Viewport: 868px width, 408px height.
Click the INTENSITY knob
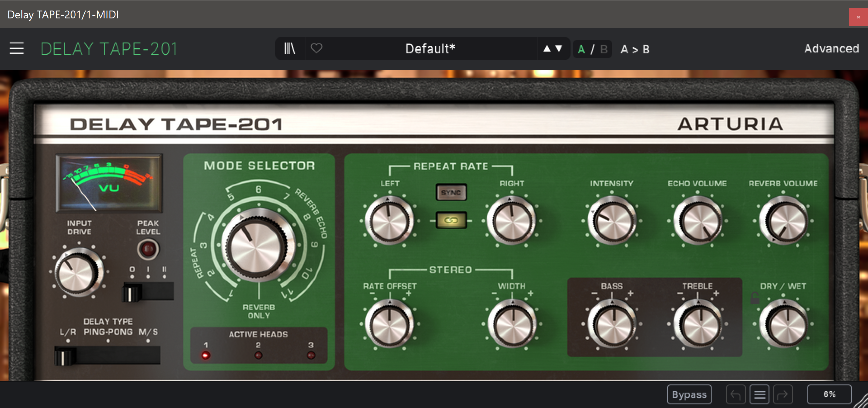point(612,220)
